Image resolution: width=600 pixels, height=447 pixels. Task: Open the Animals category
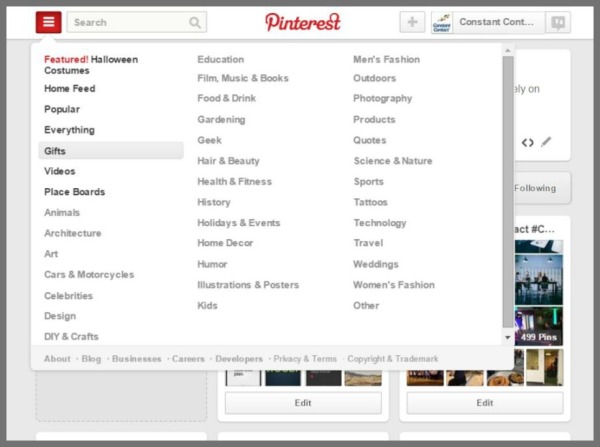(62, 212)
